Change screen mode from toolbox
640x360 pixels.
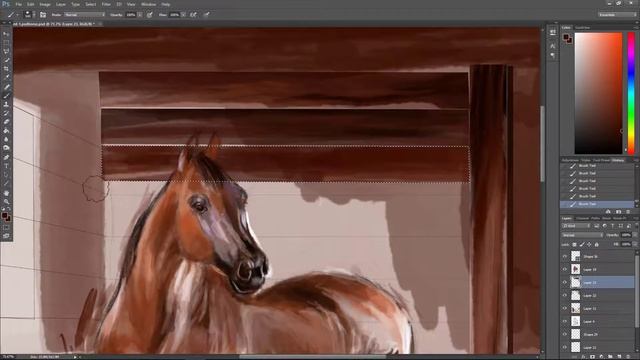6,236
